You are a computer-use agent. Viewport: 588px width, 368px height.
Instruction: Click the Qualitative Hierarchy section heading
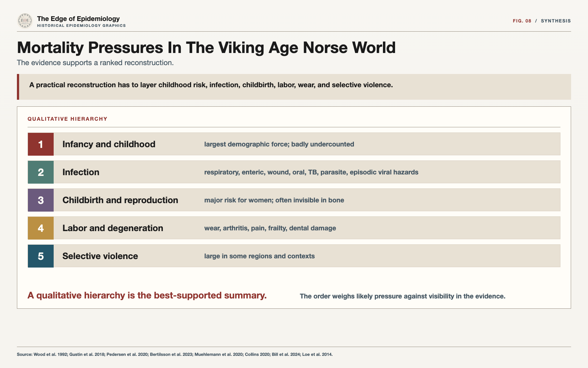[x=68, y=119]
